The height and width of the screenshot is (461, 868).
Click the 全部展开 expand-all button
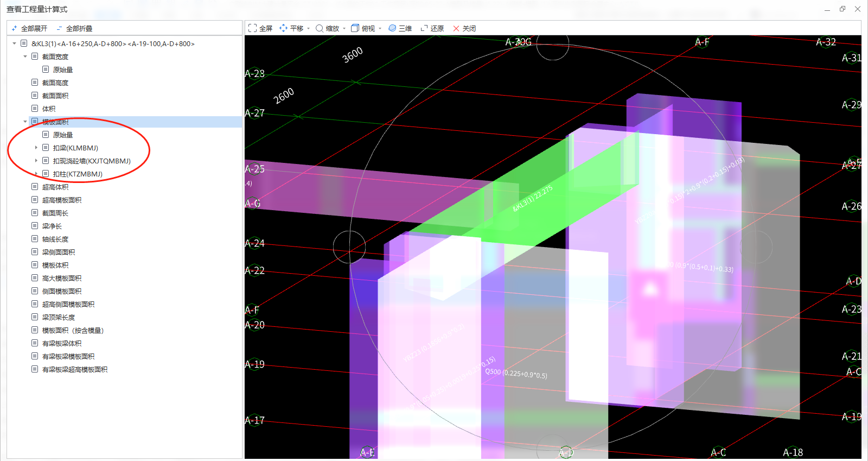(x=29, y=28)
